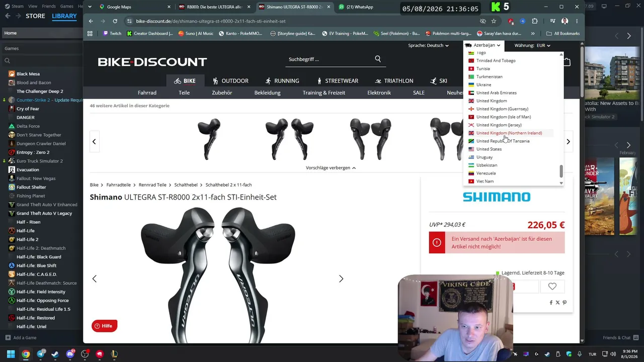Click the Add a Game plus icon
The image size is (644, 362).
7,338
